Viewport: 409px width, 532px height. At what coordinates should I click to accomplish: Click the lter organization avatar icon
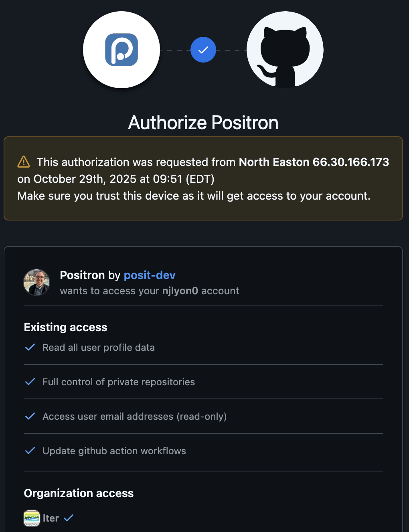point(32,518)
